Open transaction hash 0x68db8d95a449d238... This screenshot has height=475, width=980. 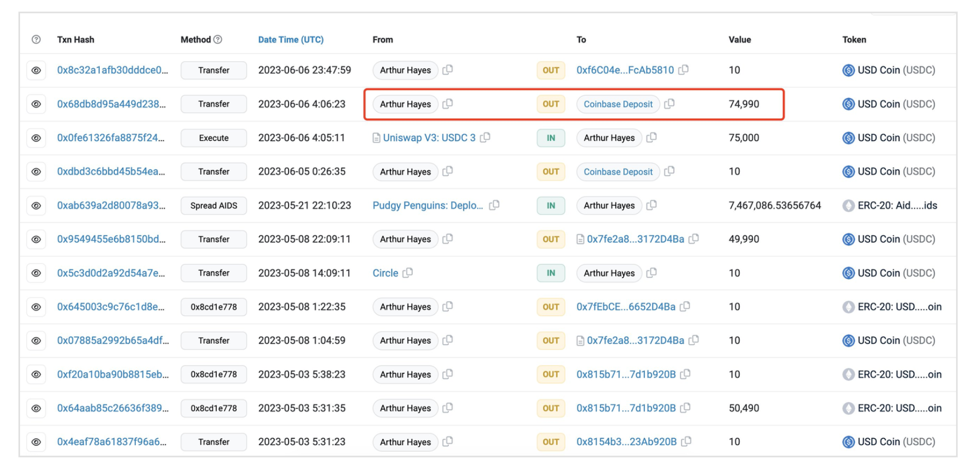click(112, 104)
